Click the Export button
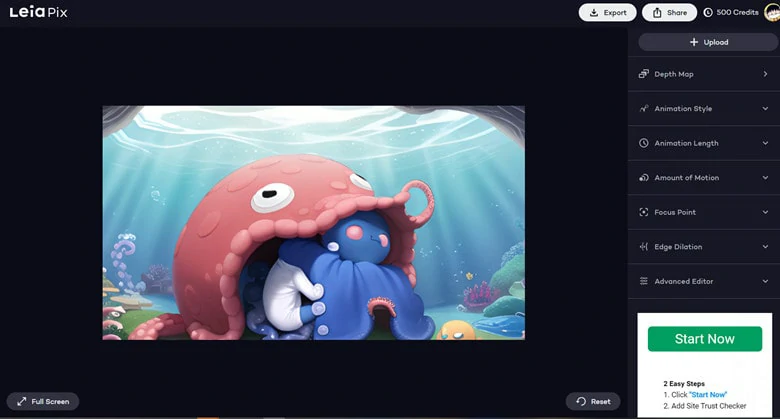Image resolution: width=780 pixels, height=419 pixels. point(607,12)
